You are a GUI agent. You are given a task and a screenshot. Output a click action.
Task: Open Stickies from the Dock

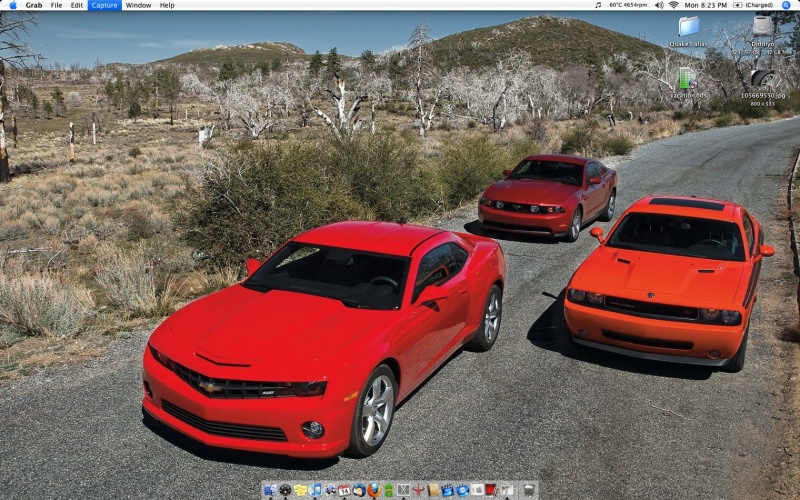[x=301, y=490]
